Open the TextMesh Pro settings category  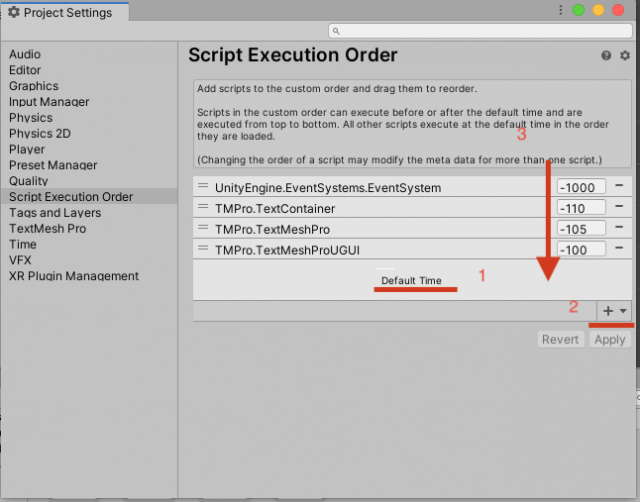tap(48, 229)
